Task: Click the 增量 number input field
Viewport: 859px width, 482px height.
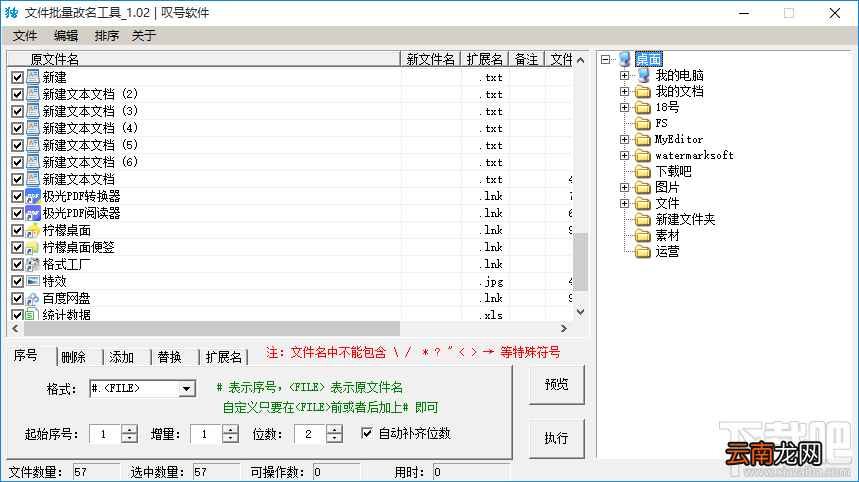Action: click(206, 434)
